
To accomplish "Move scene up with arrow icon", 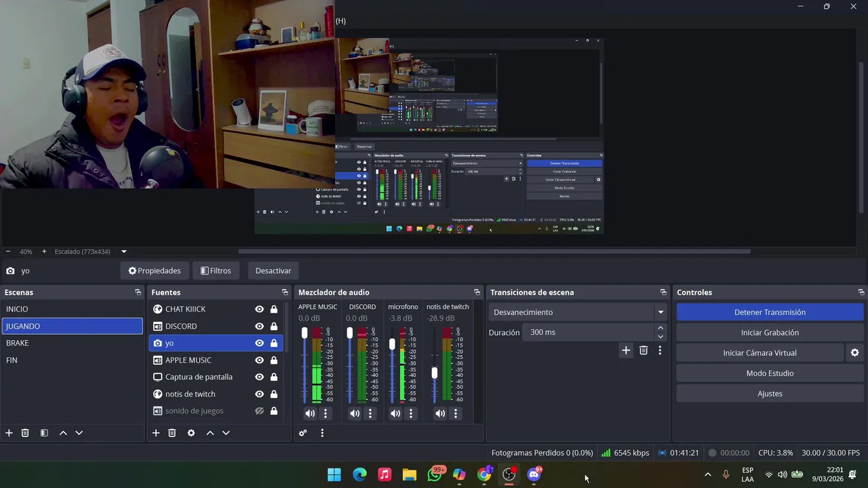I will pyautogui.click(x=63, y=433).
